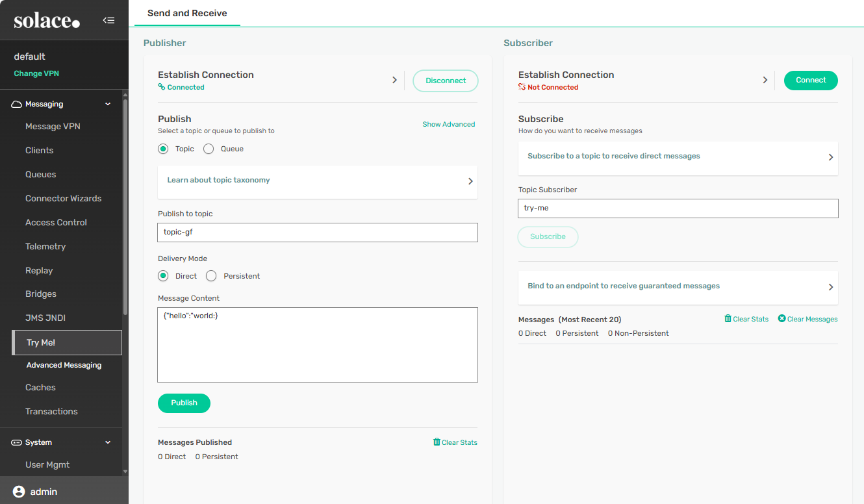Expand Publisher Establish Connection chevron
The image size is (864, 504).
394,80
